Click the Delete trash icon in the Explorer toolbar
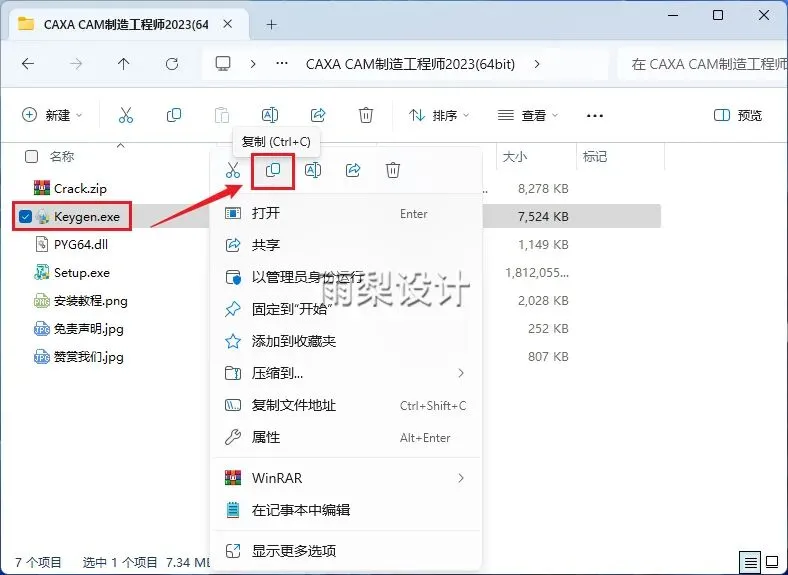Screen dimensions: 788x575 366,115
